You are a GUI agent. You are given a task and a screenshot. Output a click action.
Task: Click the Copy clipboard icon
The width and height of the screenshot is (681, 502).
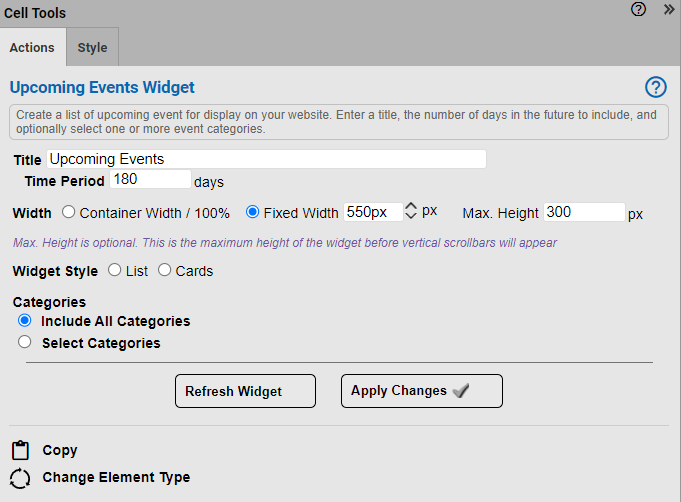20,451
